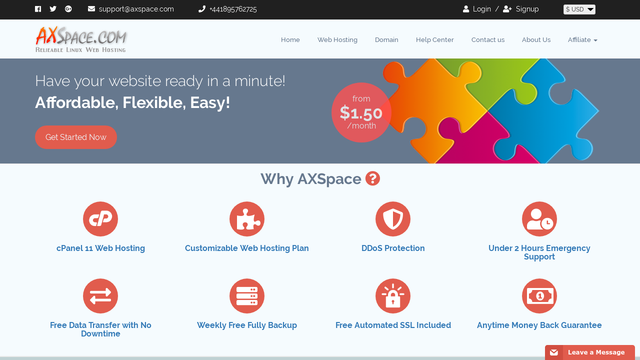Open the Facebook social icon
The height and width of the screenshot is (360, 640).
point(38,9)
